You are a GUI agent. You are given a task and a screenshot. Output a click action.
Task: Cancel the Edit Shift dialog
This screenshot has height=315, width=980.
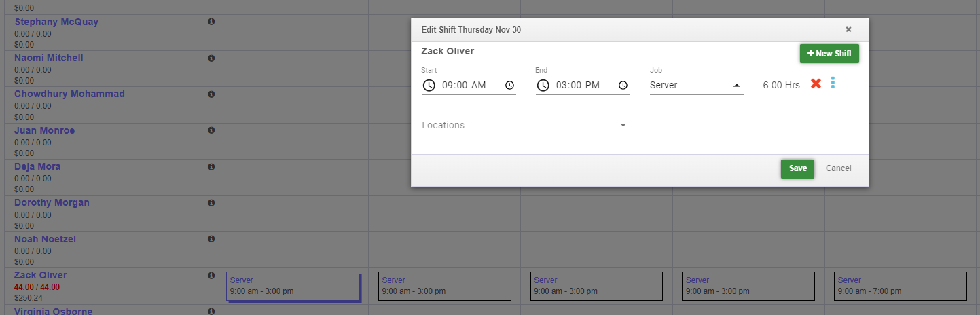(838, 168)
